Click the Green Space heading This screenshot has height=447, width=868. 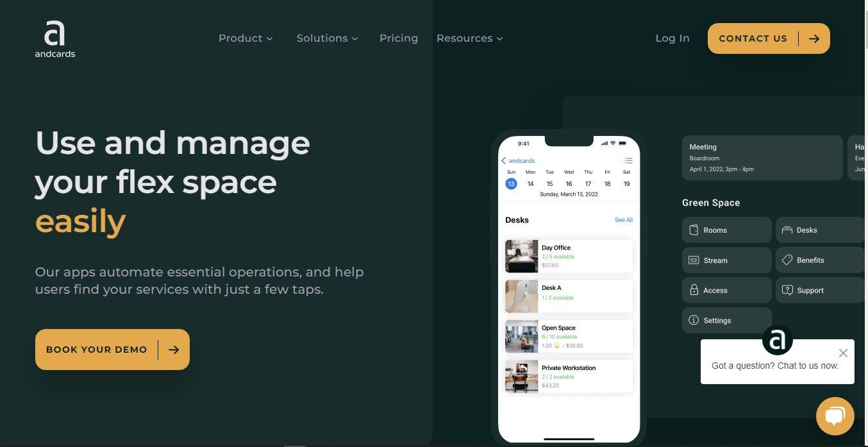pos(711,203)
